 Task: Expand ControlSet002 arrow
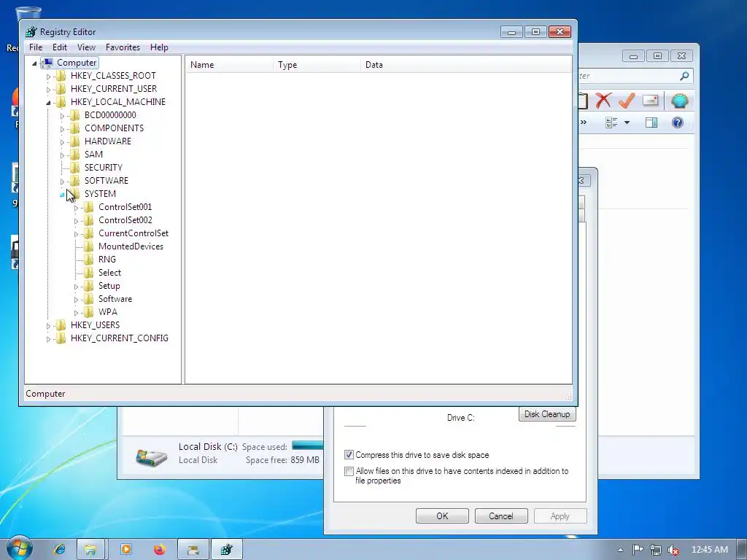coord(76,221)
